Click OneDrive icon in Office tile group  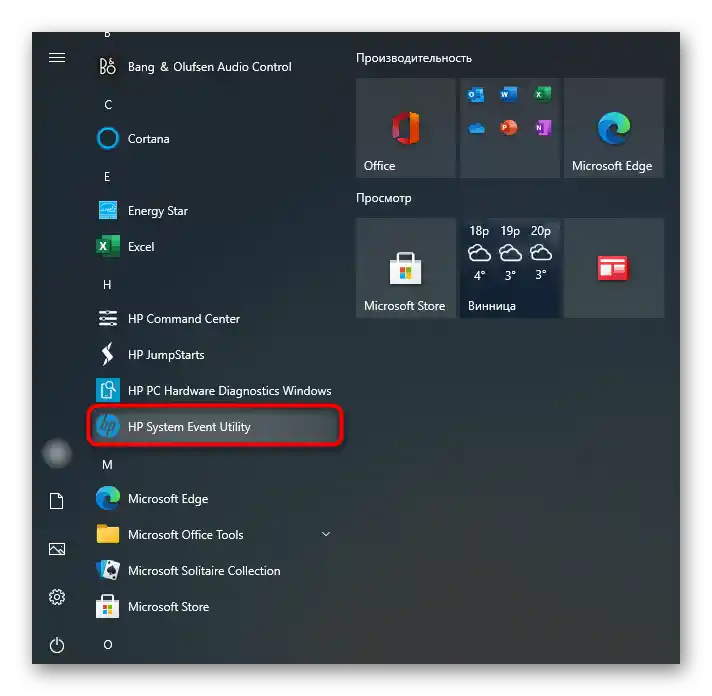click(x=476, y=128)
